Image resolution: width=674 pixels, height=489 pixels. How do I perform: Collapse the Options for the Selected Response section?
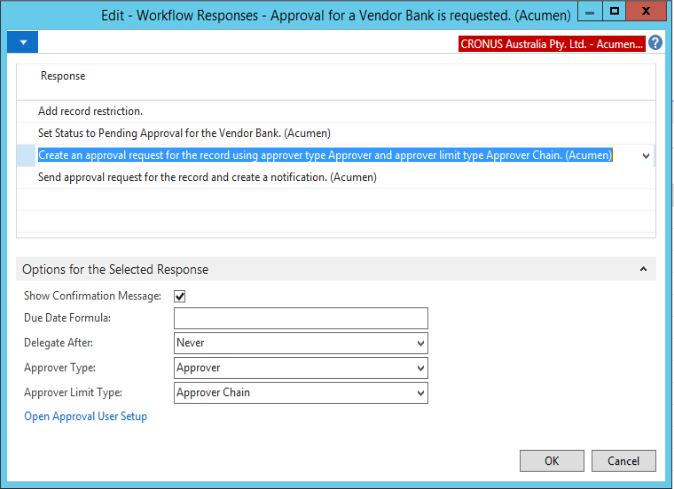tap(643, 269)
